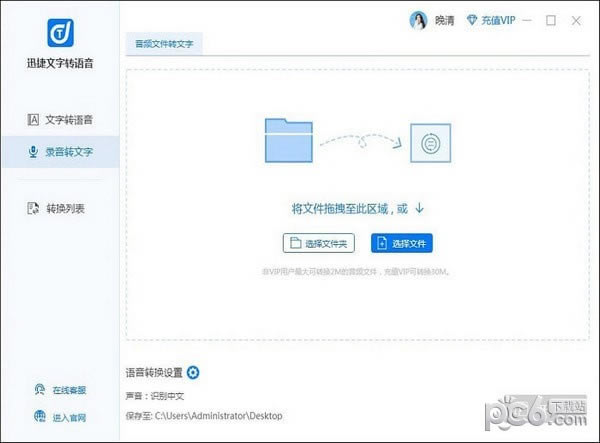Click the VIP diamond icon
Image resolution: width=600 pixels, height=443 pixels.
474,20
